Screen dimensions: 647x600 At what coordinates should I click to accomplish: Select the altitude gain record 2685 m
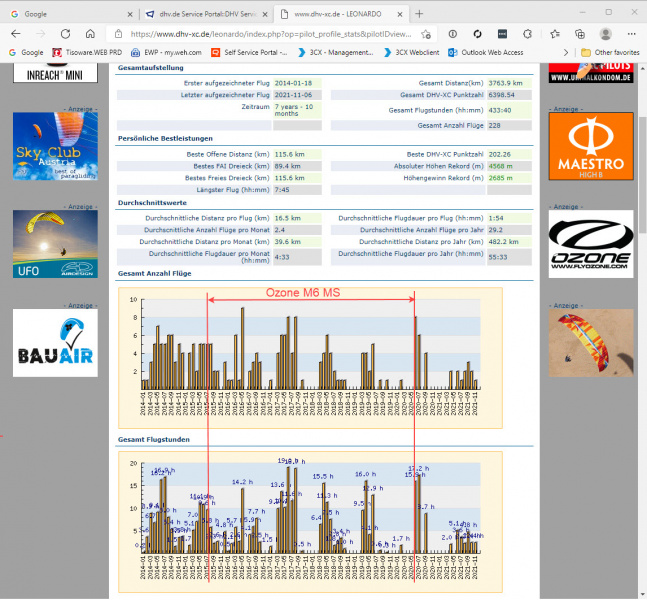[x=501, y=178]
